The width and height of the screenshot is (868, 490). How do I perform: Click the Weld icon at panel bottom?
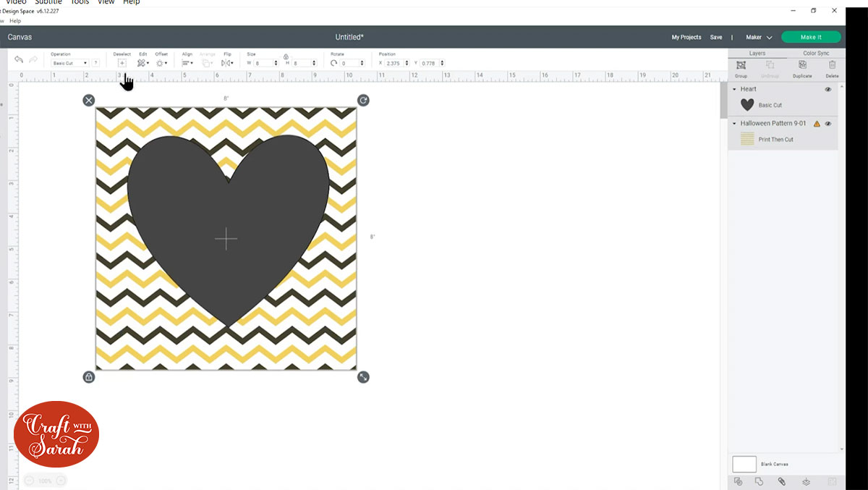click(x=759, y=481)
